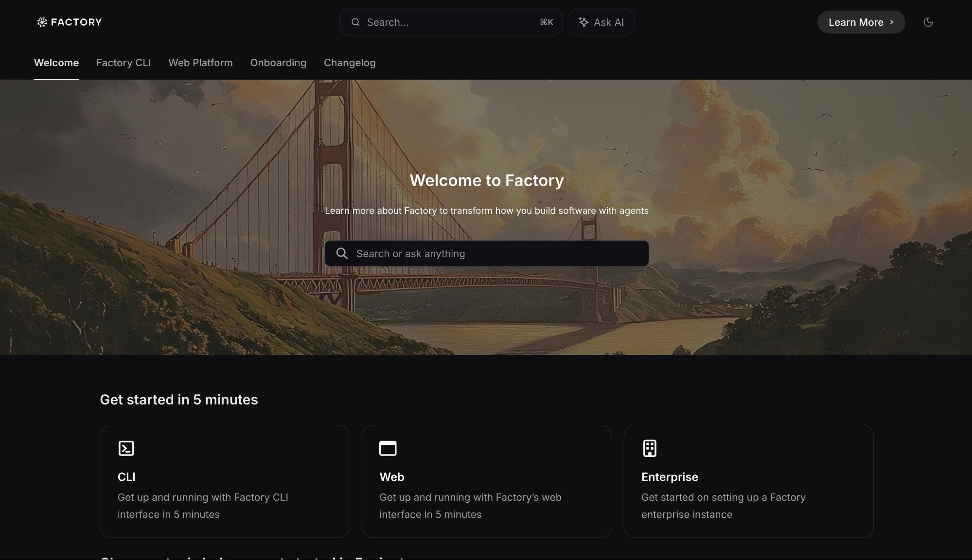Click the Ask AI button
The image size is (972, 560).
[601, 22]
